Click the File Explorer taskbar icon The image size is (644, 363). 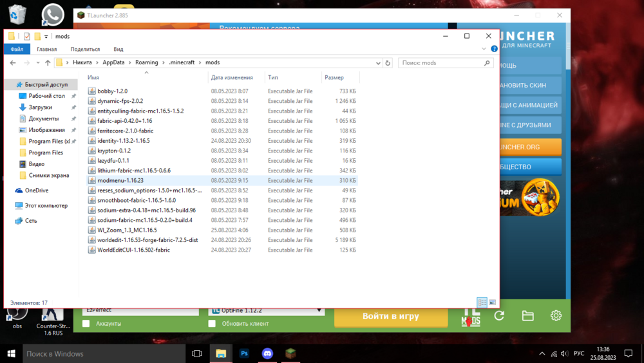click(221, 353)
